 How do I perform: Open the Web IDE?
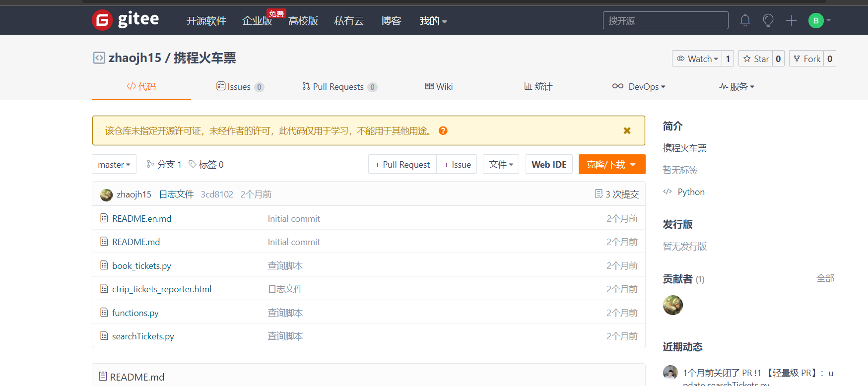coord(549,164)
